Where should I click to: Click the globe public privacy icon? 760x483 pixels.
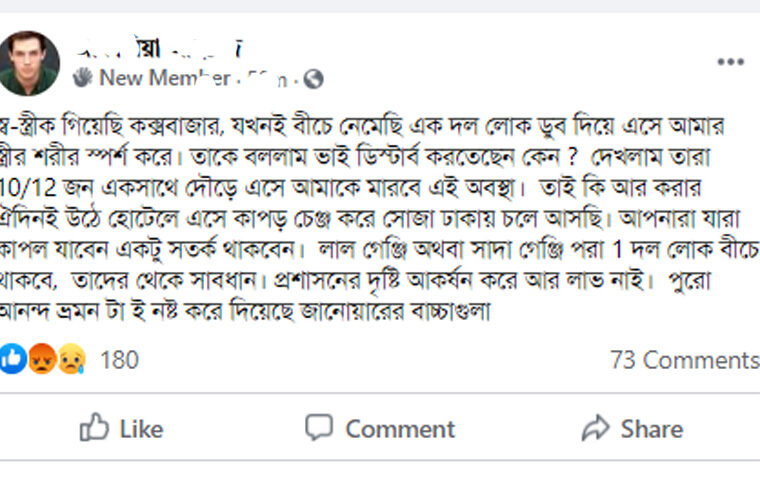pyautogui.click(x=314, y=77)
